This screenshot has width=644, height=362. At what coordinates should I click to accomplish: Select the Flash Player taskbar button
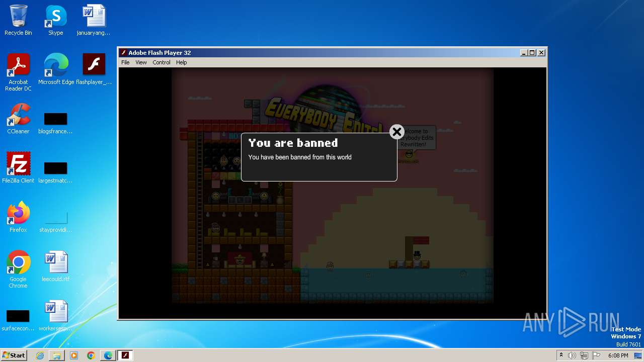pos(125,355)
